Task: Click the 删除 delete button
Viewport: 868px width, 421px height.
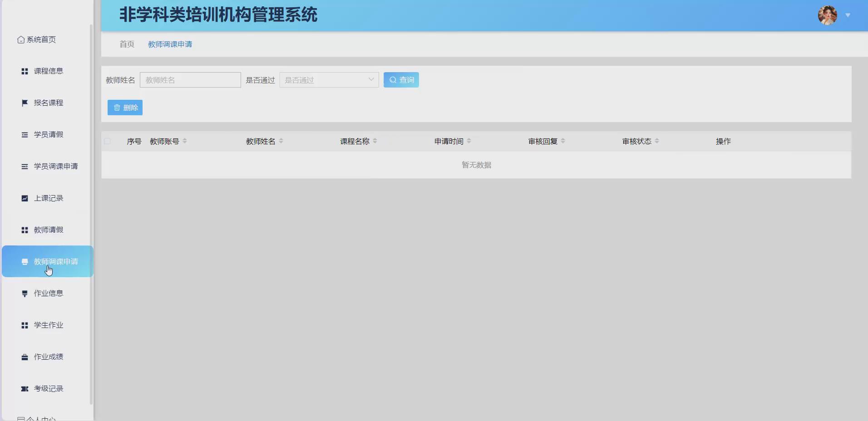Action: pyautogui.click(x=125, y=108)
